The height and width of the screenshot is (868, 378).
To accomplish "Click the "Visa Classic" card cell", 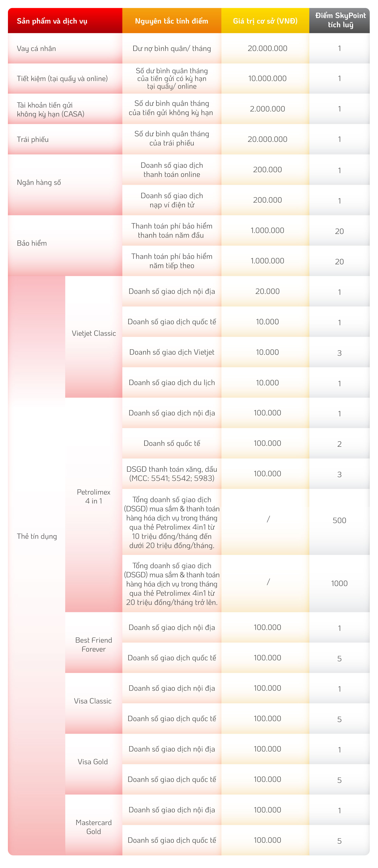I will point(93,701).
